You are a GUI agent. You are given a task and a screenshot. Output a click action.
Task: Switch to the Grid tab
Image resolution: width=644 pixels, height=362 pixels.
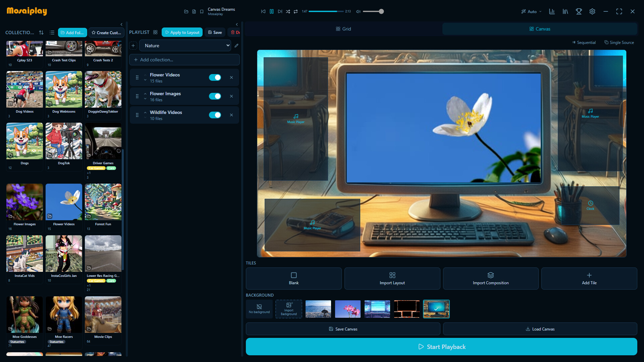[x=343, y=29]
